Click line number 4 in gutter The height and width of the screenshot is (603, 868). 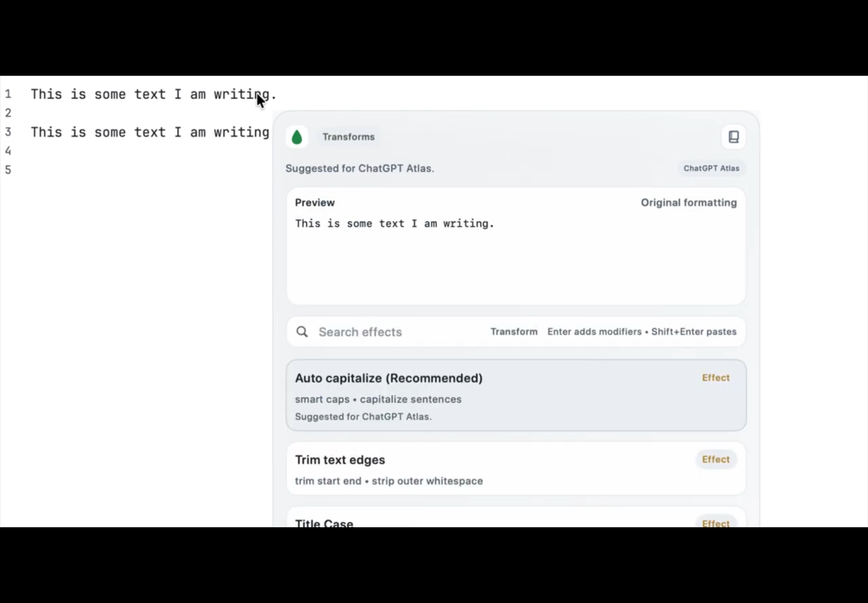(8, 151)
